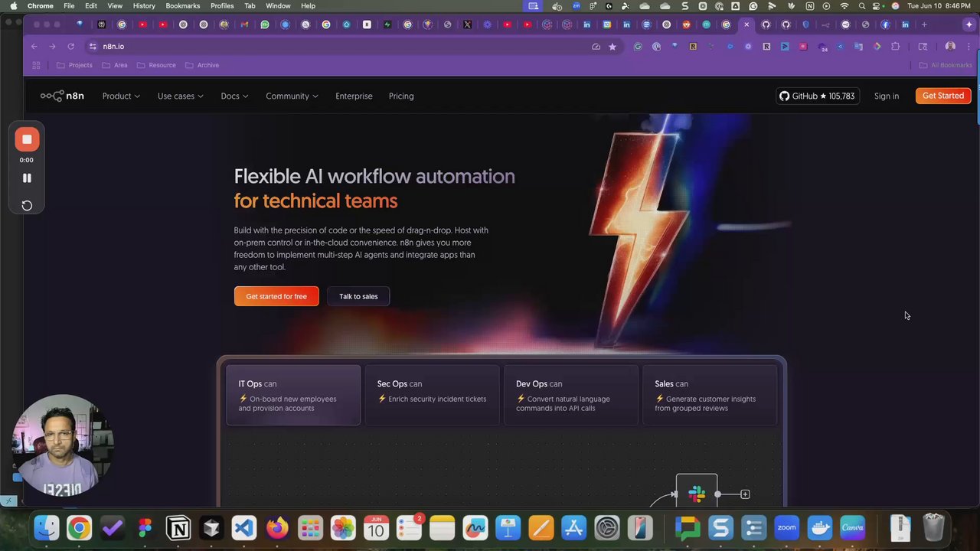The width and height of the screenshot is (980, 551).
Task: Click Sign in
Action: pos(887,96)
